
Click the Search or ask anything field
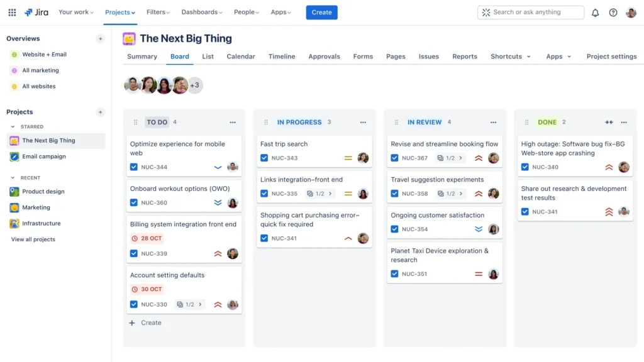pos(531,12)
